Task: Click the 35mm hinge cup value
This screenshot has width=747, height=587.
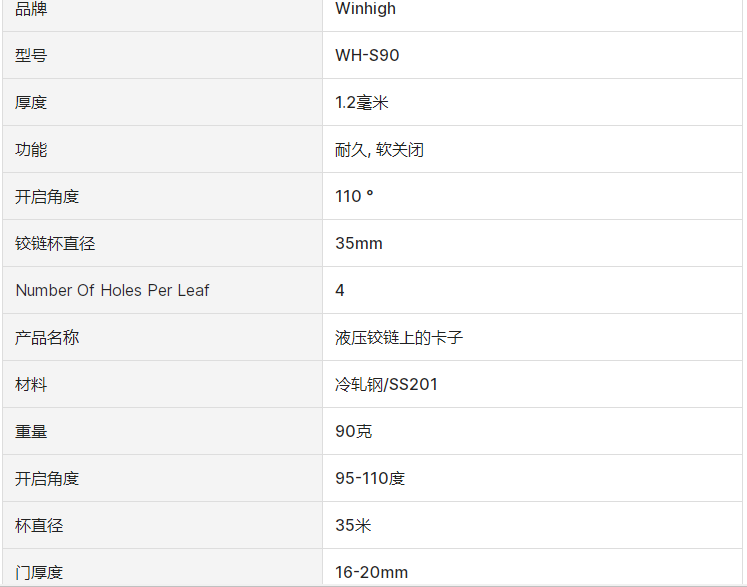Action: point(359,243)
